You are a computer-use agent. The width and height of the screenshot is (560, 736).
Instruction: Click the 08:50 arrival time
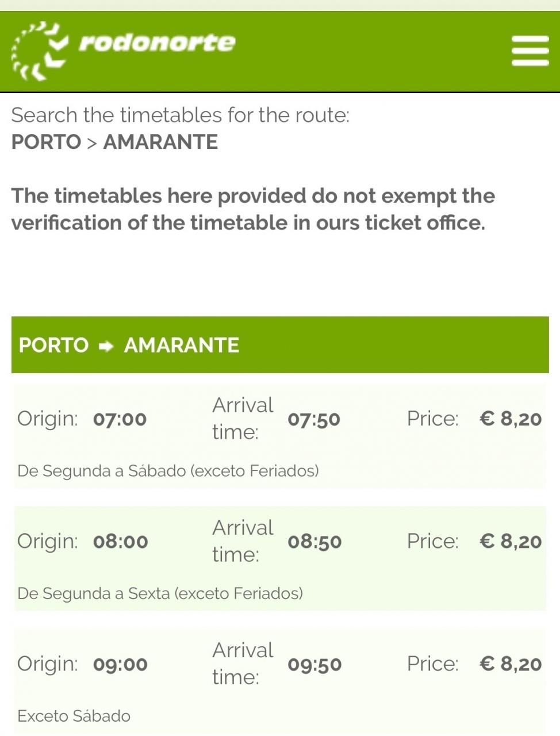(x=314, y=542)
